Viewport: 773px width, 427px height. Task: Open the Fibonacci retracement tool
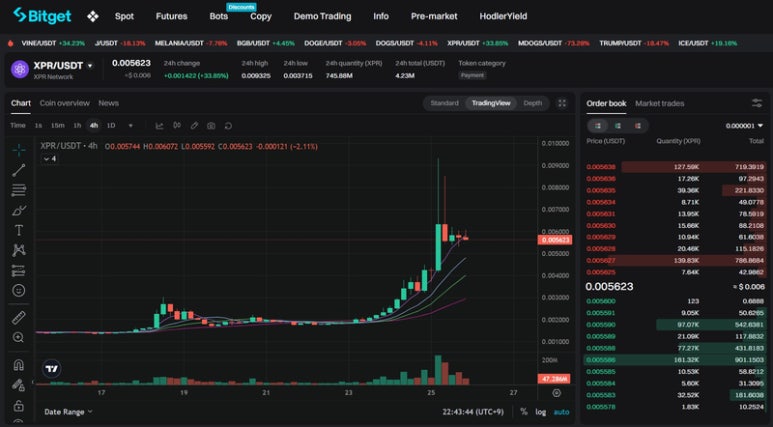point(19,190)
